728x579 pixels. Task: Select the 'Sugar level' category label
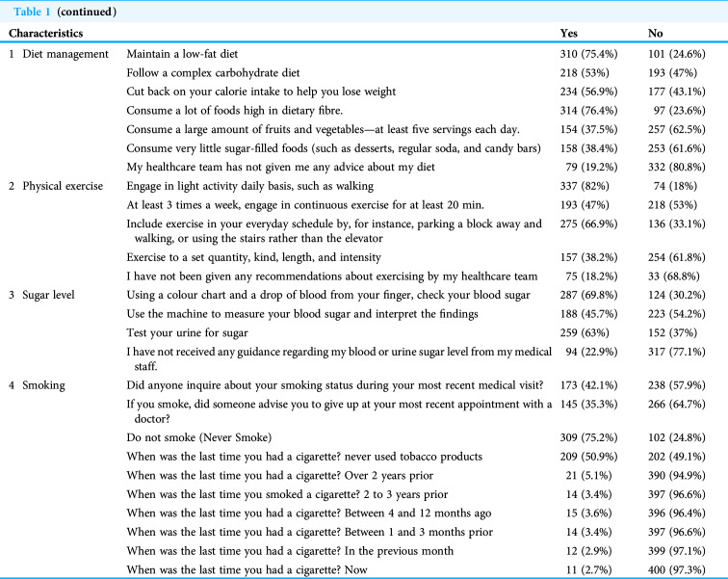[48, 295]
